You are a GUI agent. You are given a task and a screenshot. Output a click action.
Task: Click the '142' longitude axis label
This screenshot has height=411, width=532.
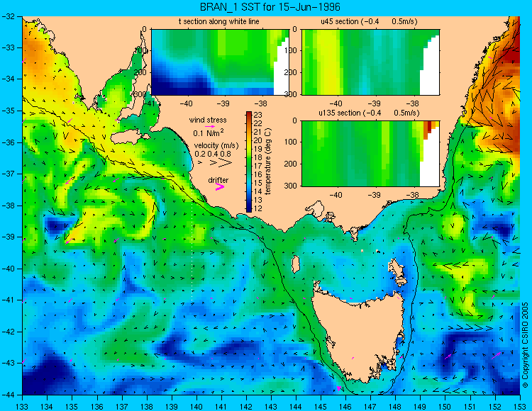pyautogui.click(x=246, y=406)
